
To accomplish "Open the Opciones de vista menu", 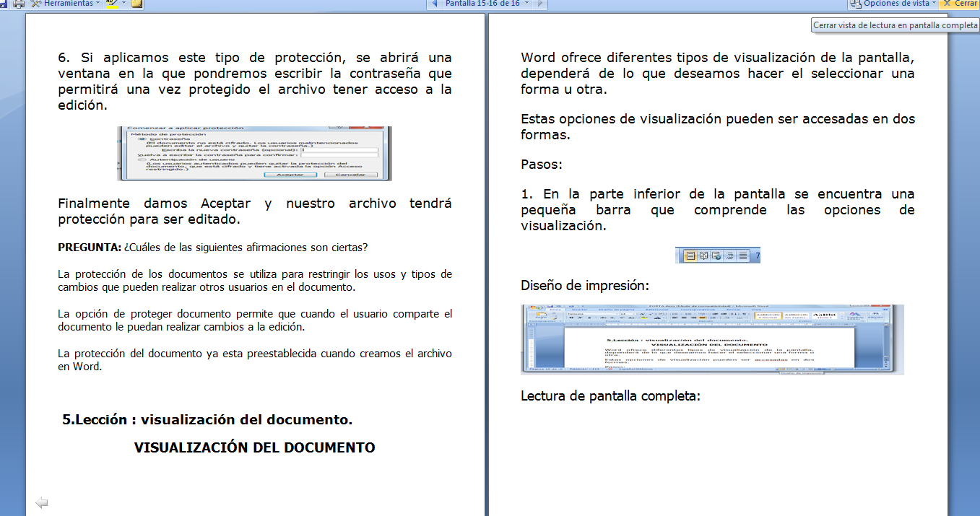I will 896,4.
